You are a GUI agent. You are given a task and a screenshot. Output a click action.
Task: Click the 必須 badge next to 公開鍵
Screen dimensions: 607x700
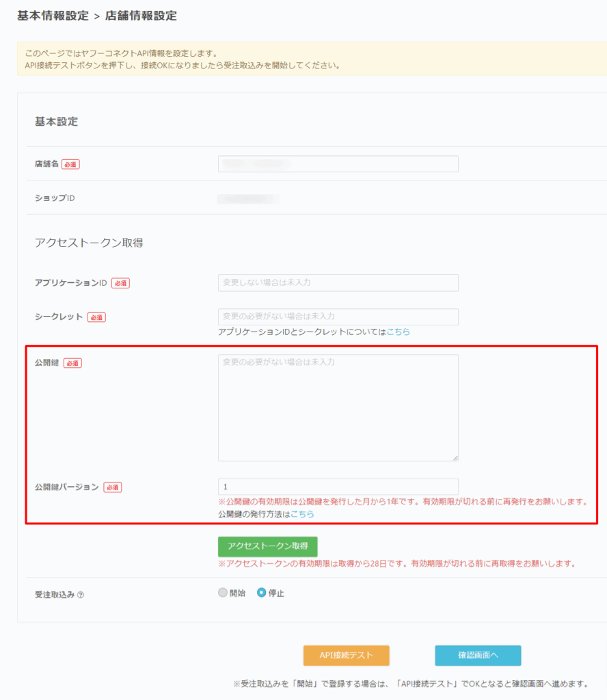[72, 363]
